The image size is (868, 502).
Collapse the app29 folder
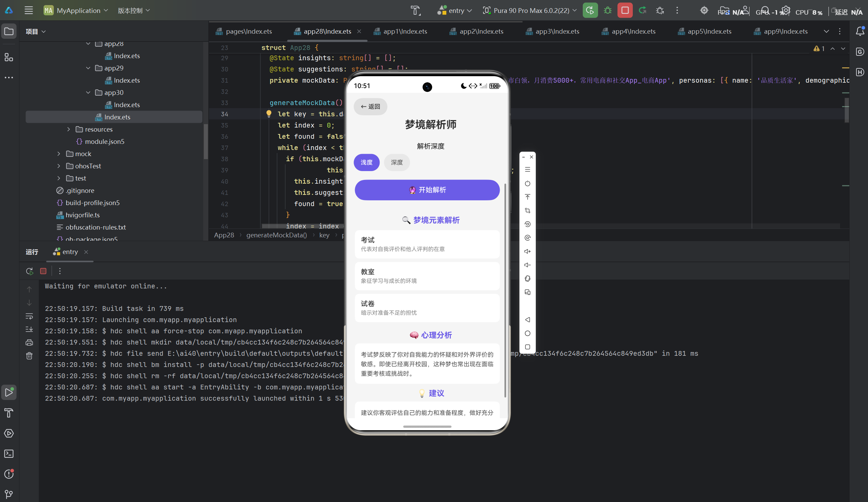click(88, 68)
